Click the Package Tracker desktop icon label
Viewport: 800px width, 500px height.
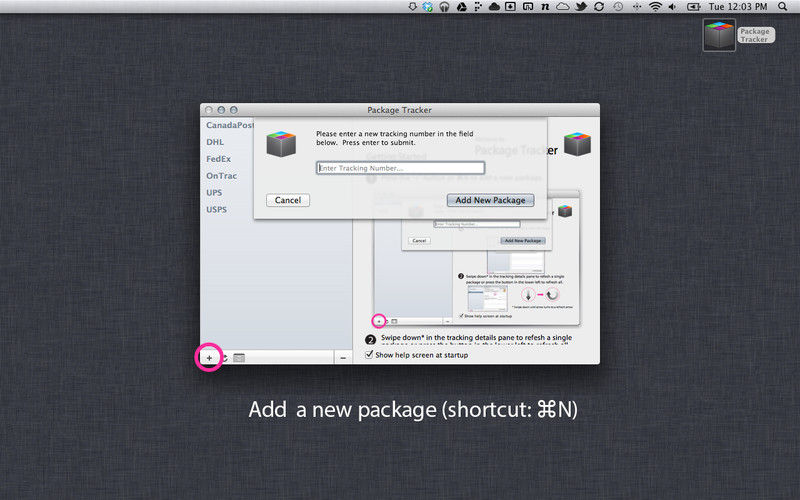[755, 35]
